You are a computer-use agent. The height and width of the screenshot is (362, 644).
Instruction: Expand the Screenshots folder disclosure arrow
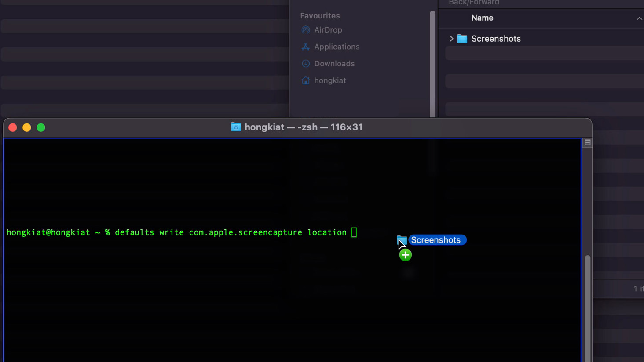(451, 39)
